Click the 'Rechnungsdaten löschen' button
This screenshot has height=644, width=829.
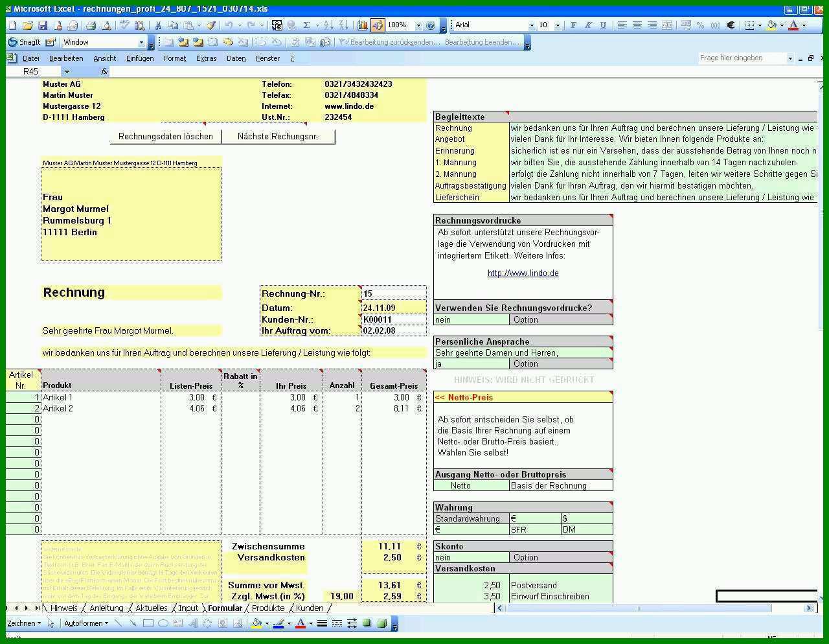click(166, 137)
